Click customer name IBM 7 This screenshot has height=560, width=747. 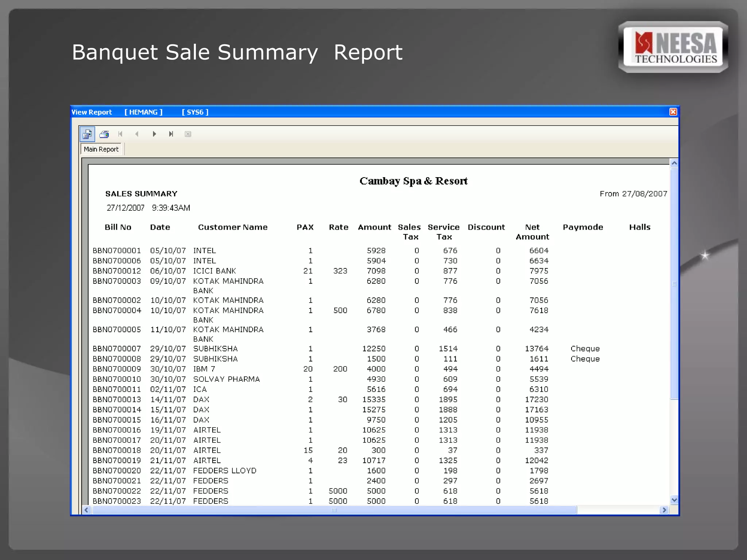point(204,369)
